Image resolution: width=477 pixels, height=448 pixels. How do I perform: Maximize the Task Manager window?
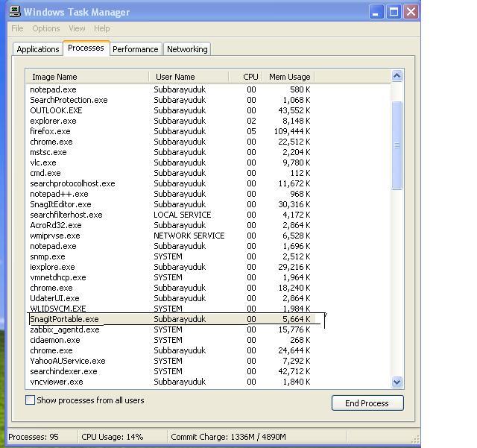pyautogui.click(x=395, y=11)
